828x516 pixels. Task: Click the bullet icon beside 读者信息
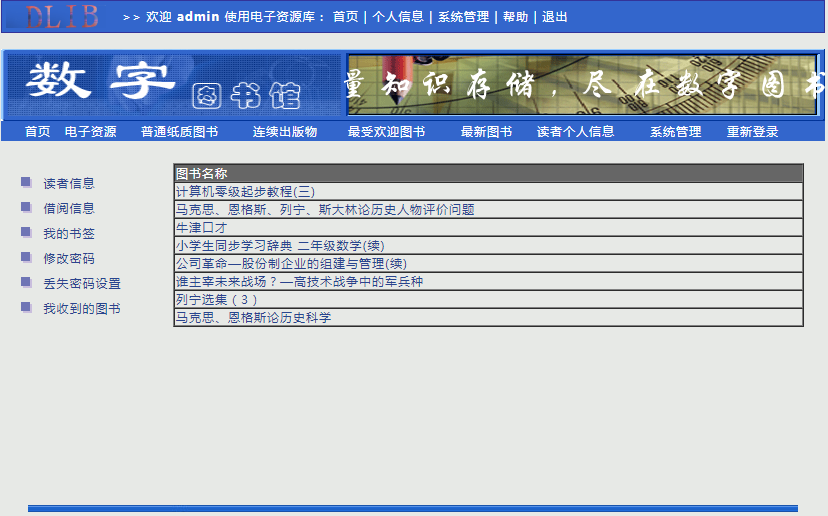pyautogui.click(x=26, y=182)
